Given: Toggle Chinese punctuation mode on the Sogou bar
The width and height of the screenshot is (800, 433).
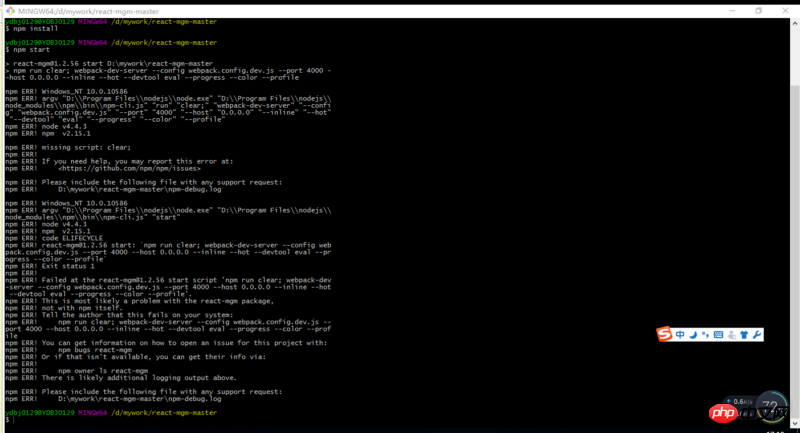Looking at the screenshot, I should point(706,335).
